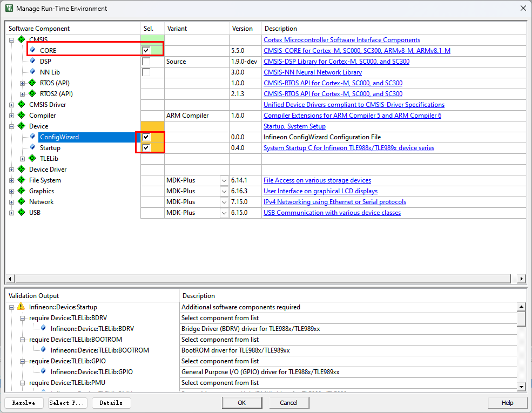This screenshot has width=532, height=413.
Task: Click the Network green diamond icon
Action: click(x=22, y=202)
